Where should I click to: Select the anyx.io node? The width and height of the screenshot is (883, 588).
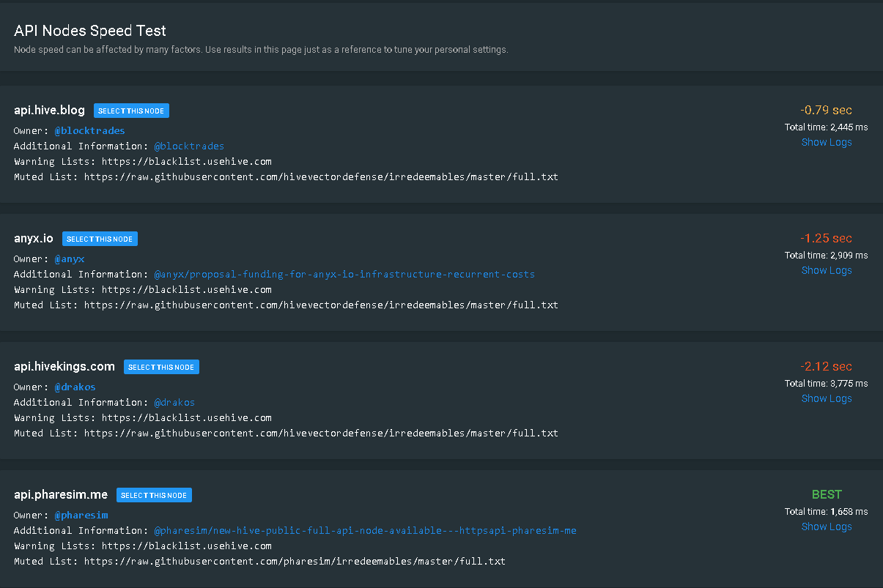(100, 239)
